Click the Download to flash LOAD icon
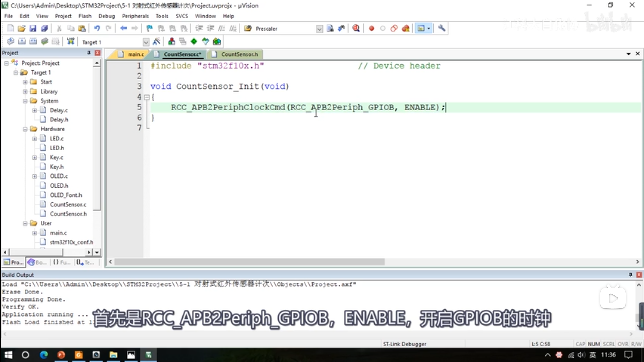This screenshot has height=362, width=644. [71, 42]
